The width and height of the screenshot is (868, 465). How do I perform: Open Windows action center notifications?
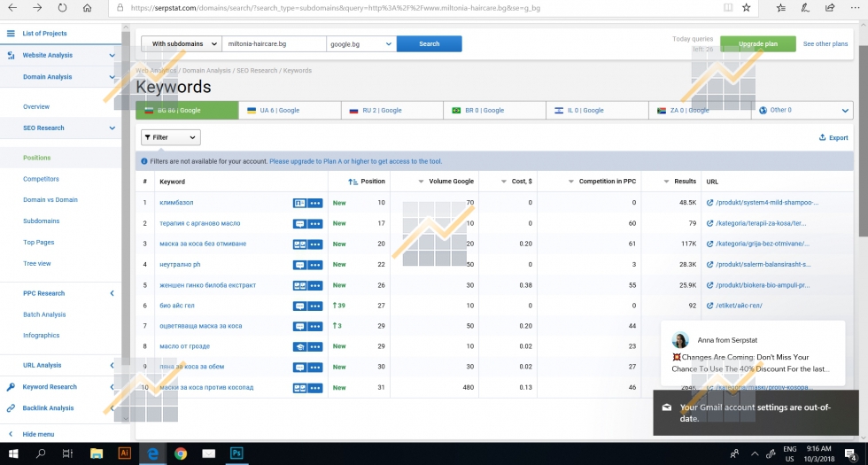click(x=851, y=453)
